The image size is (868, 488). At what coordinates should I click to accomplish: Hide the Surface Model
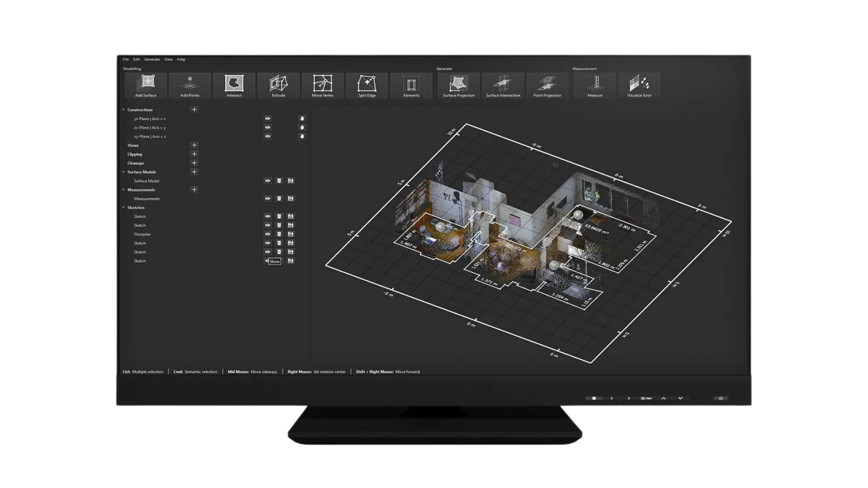coord(268,181)
